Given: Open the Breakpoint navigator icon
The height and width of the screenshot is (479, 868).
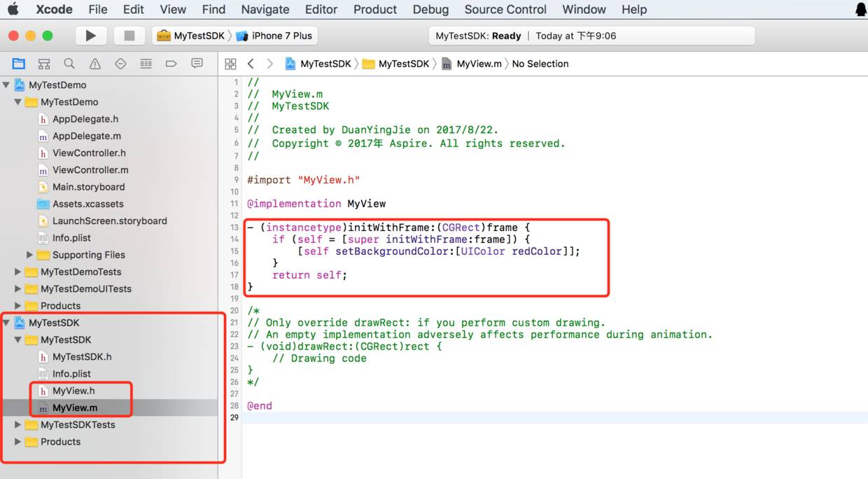Looking at the screenshot, I should [171, 64].
